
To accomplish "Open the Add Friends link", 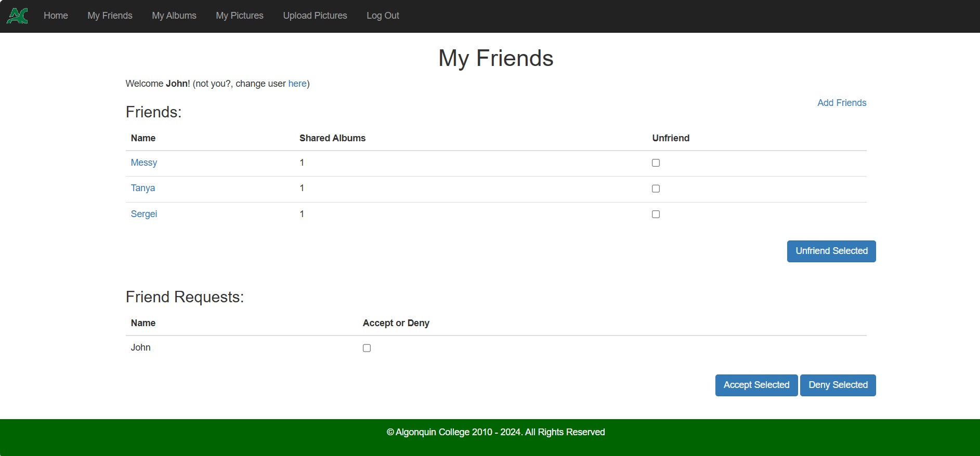I will point(841,103).
